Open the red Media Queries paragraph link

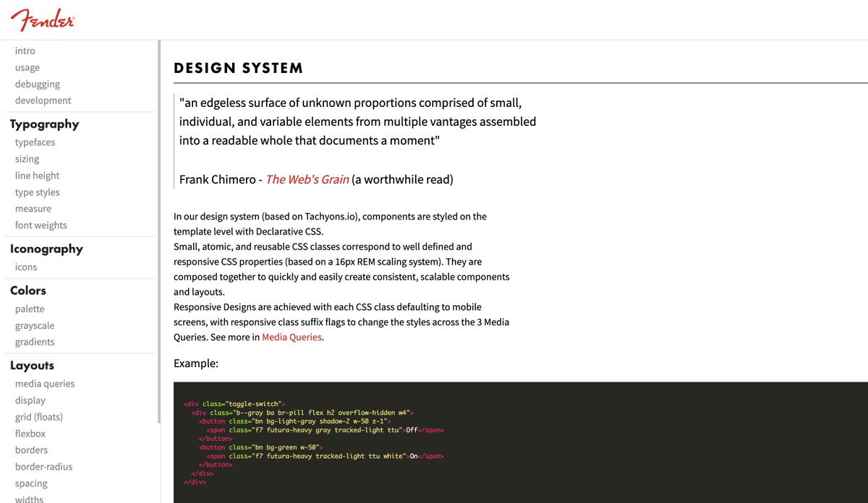tap(292, 338)
